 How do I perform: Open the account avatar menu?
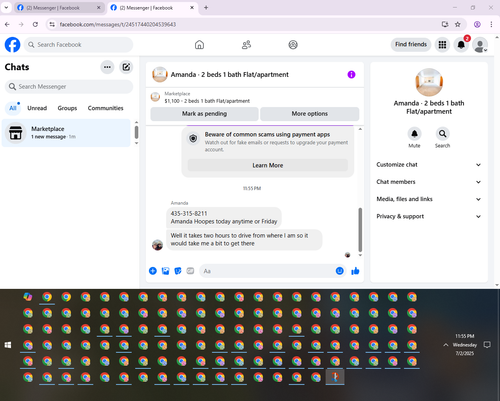point(480,45)
